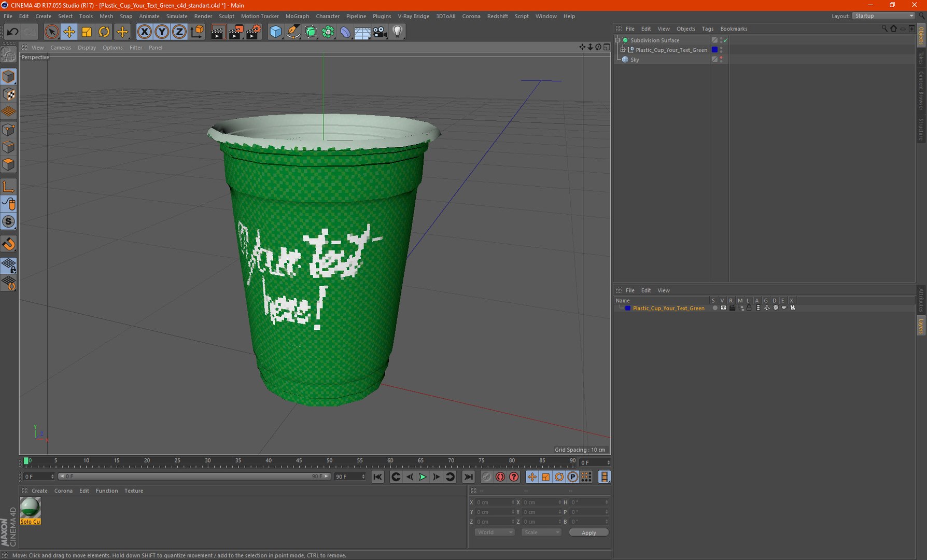The image size is (927, 560).
Task: Toggle Sky object visibility dots
Action: tap(721, 60)
